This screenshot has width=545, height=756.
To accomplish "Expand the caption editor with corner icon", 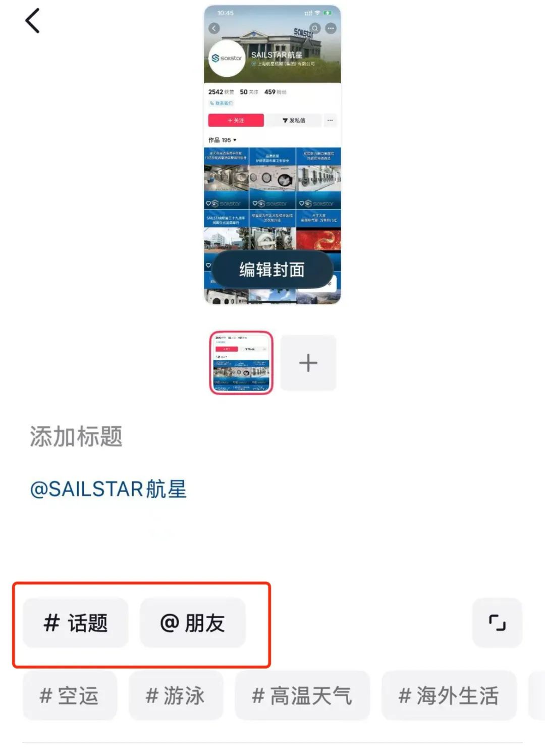I will [x=497, y=622].
